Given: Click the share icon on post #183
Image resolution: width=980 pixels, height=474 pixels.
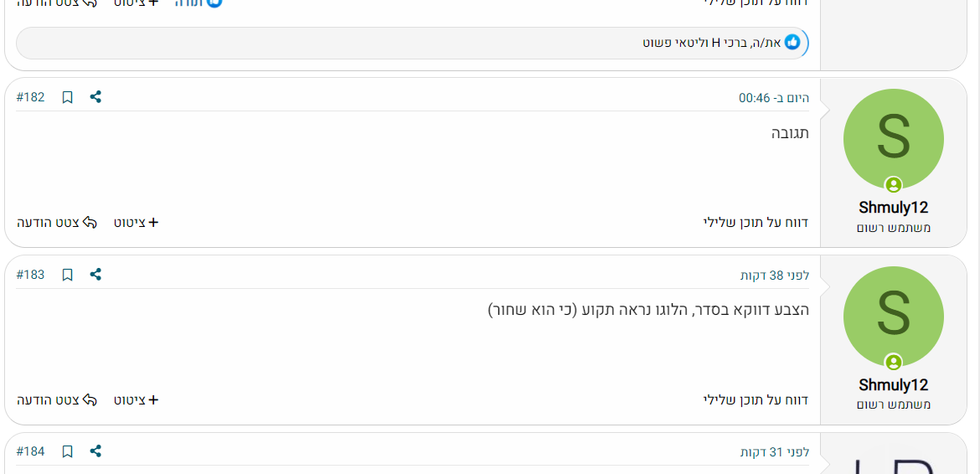Looking at the screenshot, I should point(95,275).
